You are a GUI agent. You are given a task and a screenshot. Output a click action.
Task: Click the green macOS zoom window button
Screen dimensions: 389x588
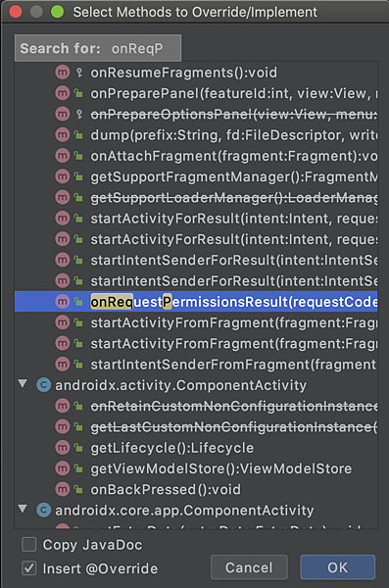58,12
